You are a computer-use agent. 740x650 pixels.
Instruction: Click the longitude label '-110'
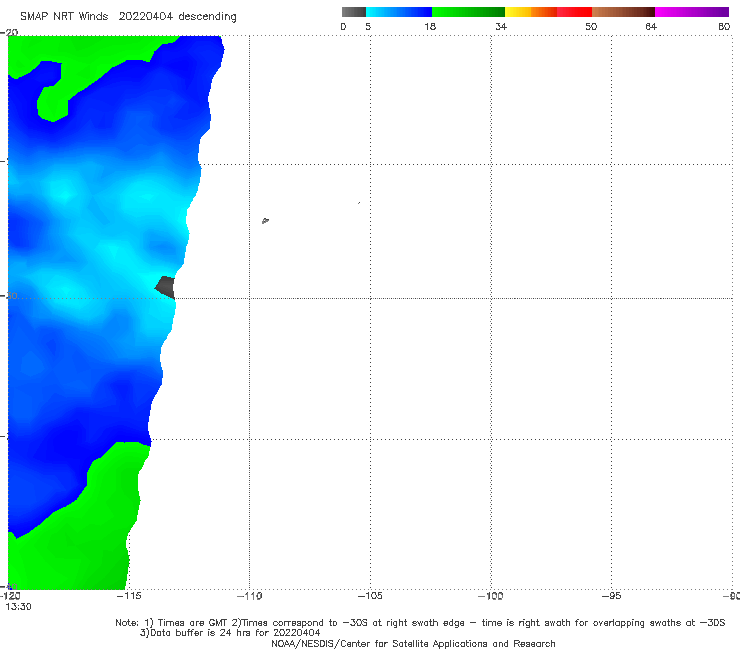coord(249,596)
